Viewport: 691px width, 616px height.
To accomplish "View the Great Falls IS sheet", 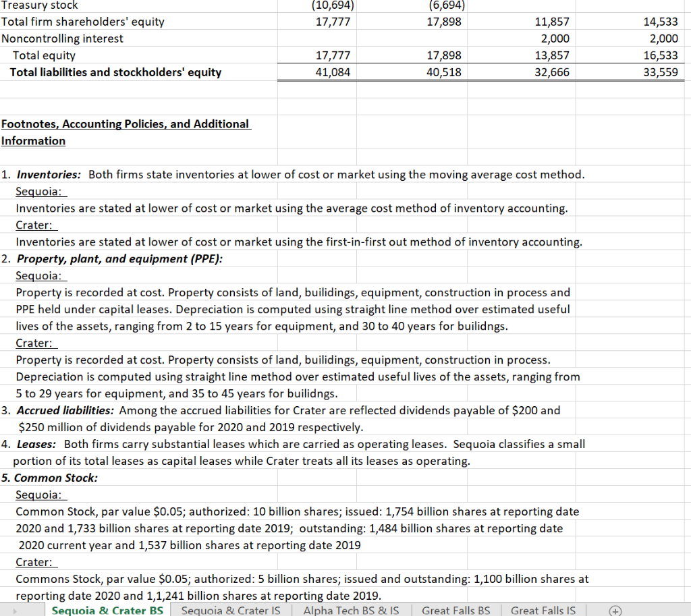I will point(543,610).
